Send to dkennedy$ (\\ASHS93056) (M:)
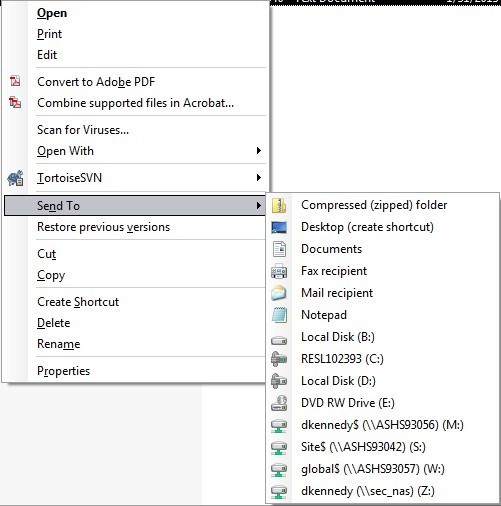The height and width of the screenshot is (506, 501). coord(383,425)
